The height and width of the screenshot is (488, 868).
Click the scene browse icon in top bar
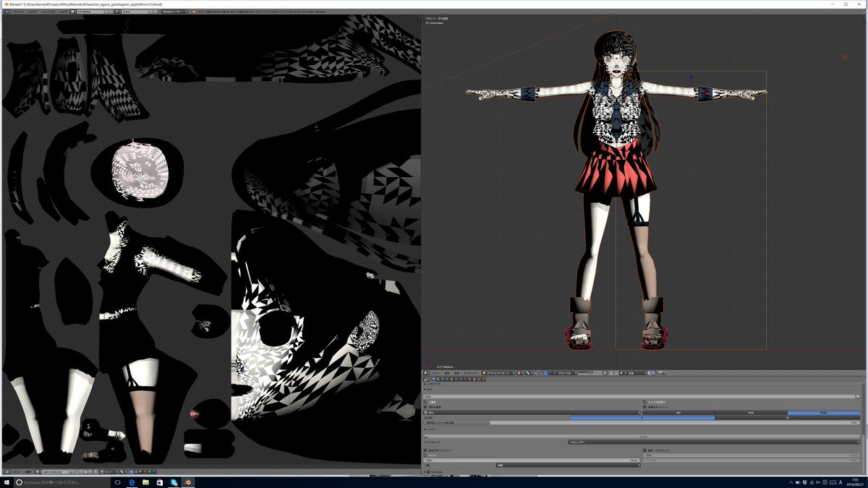coord(118,12)
